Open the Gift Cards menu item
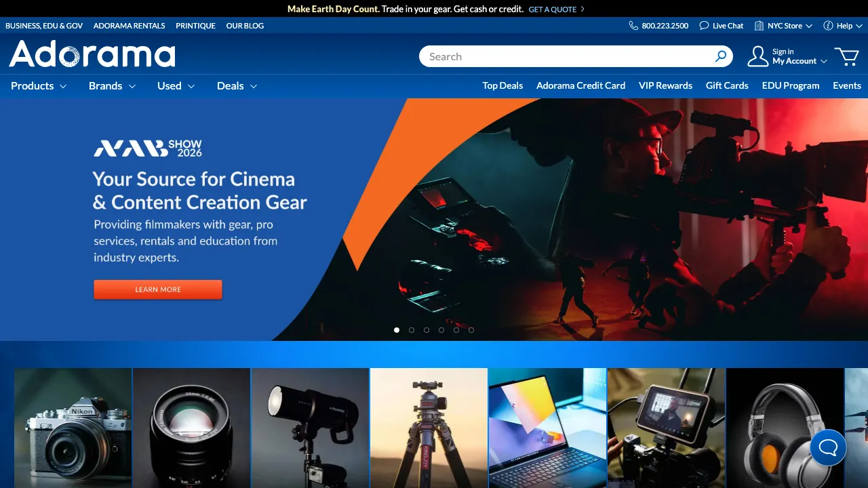The image size is (868, 488). click(727, 86)
